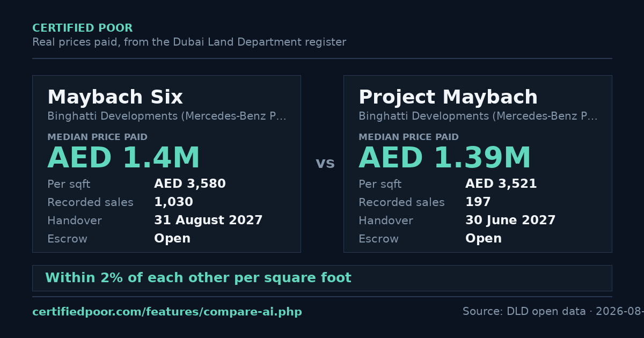Click handover date 31 August 2027
The image size is (644, 338).
coord(208,221)
